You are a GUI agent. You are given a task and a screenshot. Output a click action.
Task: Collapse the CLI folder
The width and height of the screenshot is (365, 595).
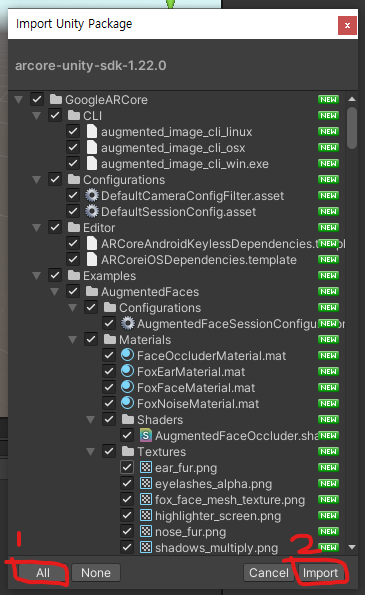tap(37, 116)
